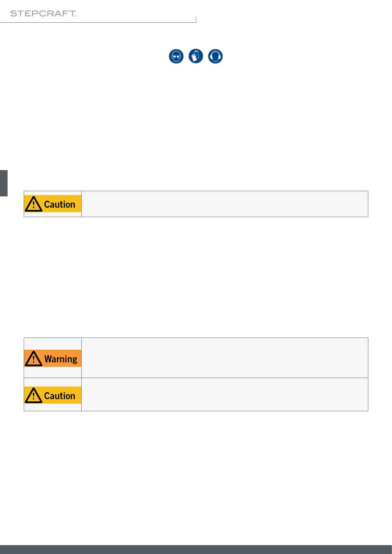Viewport: 392px width, 554px height.
Task: Click the yellow background of the first Caution label
Action: pyautogui.click(x=78, y=198)
